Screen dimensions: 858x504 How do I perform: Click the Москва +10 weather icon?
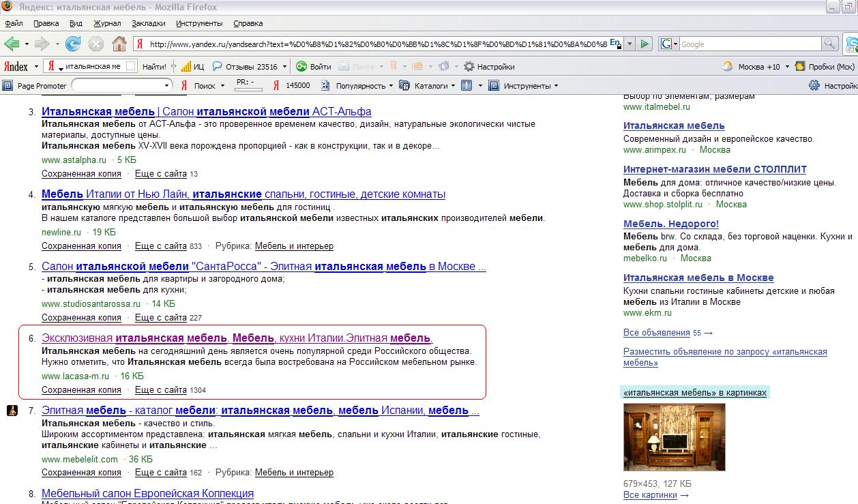click(x=727, y=66)
